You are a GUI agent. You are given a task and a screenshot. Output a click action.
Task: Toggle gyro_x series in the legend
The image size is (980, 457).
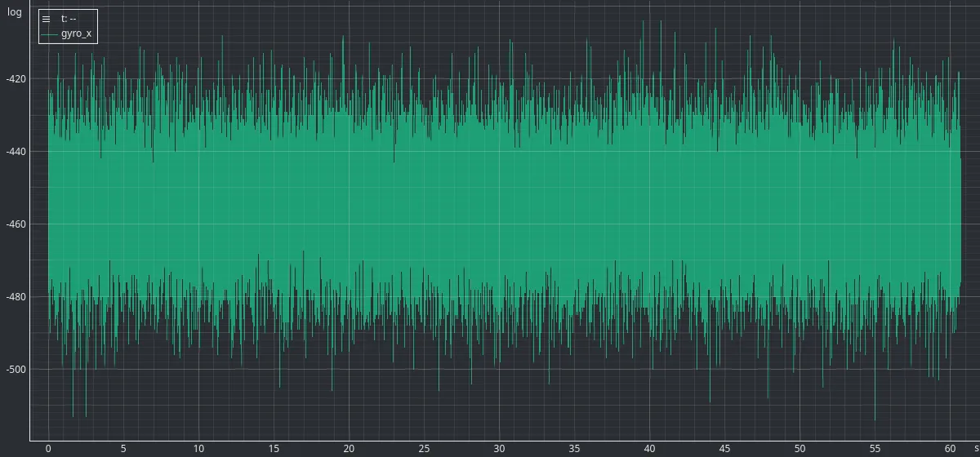76,33
